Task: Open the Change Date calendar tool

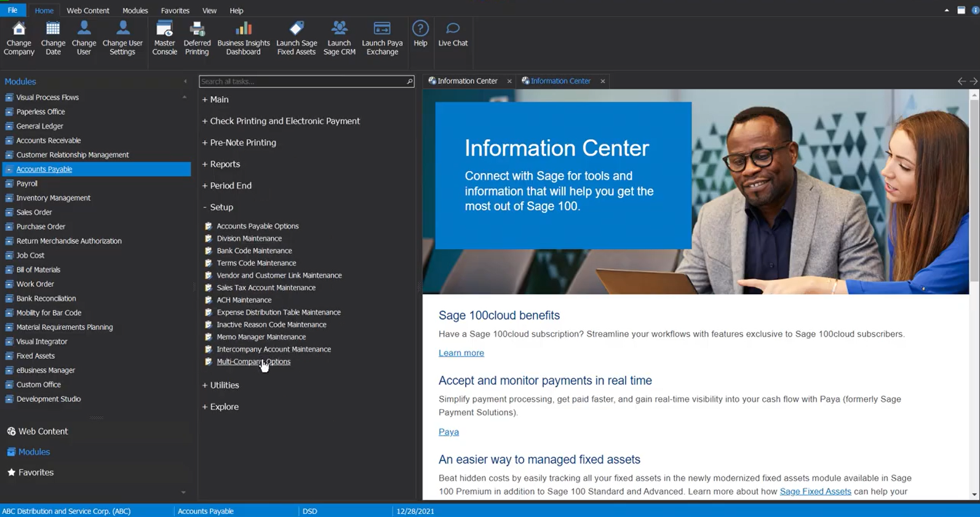Action: [53, 38]
